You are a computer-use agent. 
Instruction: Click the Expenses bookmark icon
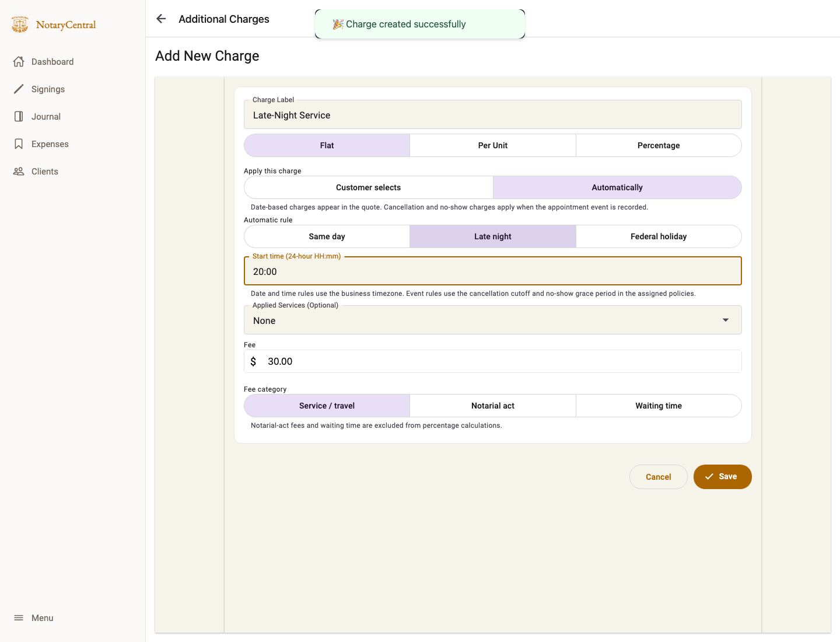tap(19, 144)
